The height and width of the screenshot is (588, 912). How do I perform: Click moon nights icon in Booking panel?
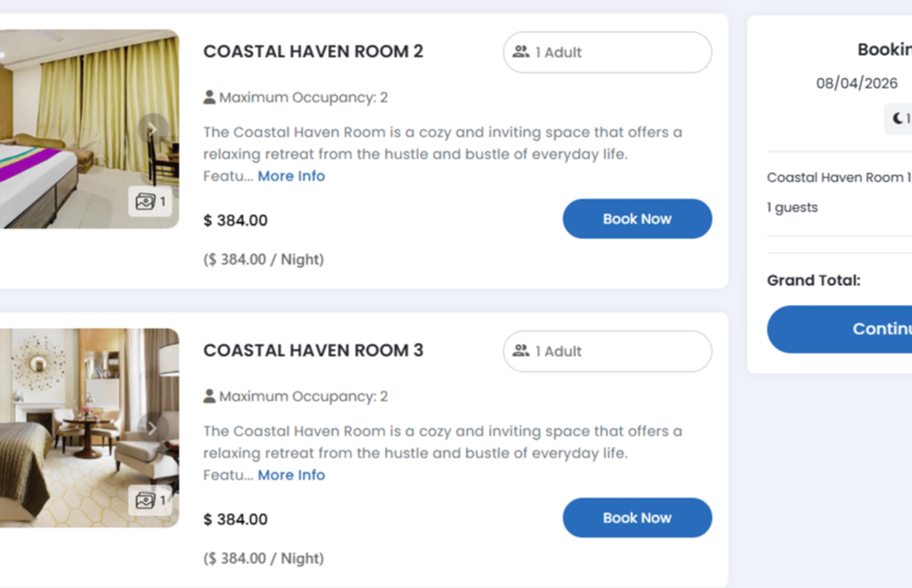[x=898, y=119]
